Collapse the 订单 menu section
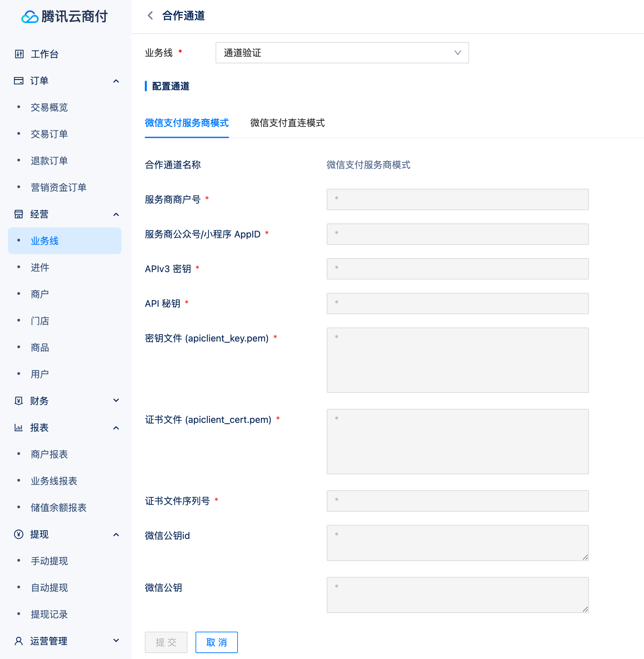Viewport: 644px width, 659px height. [116, 81]
